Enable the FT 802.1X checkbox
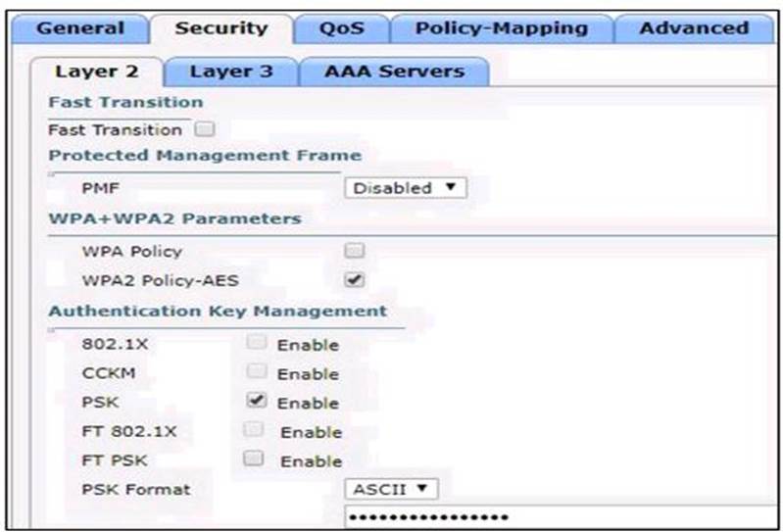Viewport: 783px width, 532px height. [x=254, y=431]
